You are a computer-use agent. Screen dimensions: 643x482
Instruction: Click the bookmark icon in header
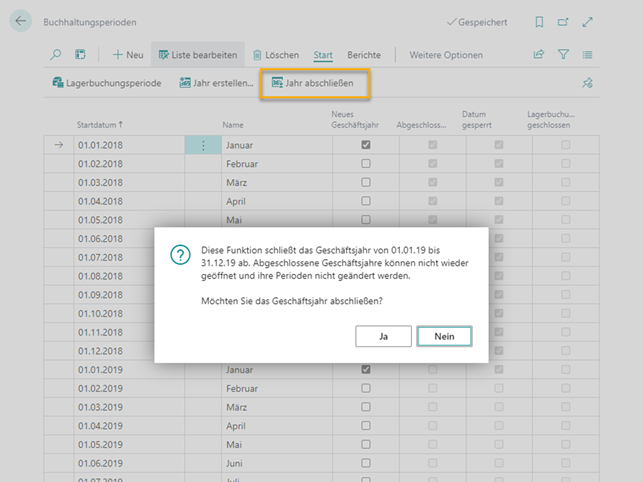click(540, 22)
